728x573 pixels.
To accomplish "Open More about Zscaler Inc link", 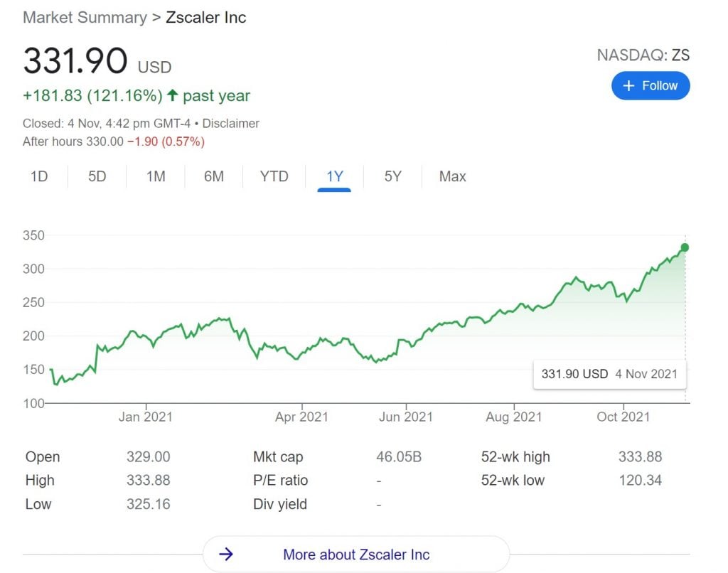I will point(356,554).
